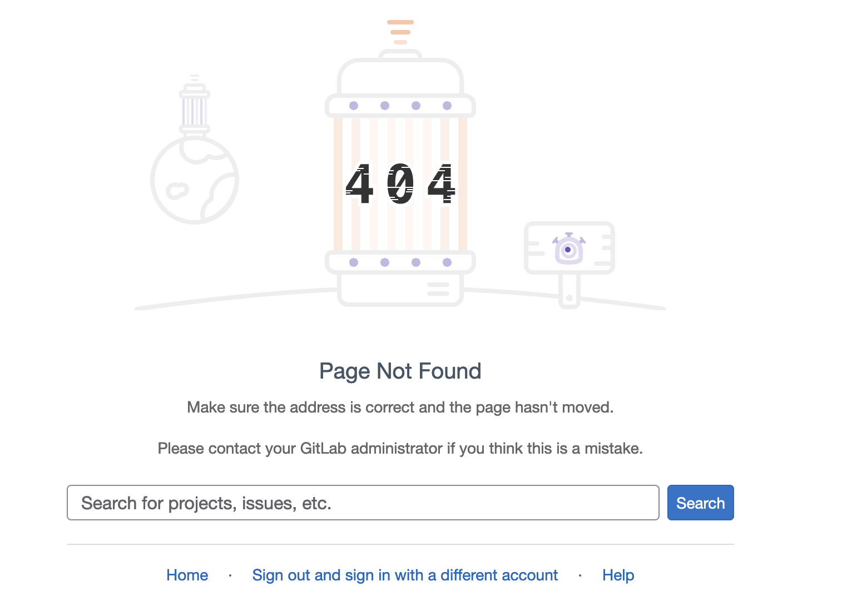Click the last digit 4 of 404

click(x=442, y=183)
